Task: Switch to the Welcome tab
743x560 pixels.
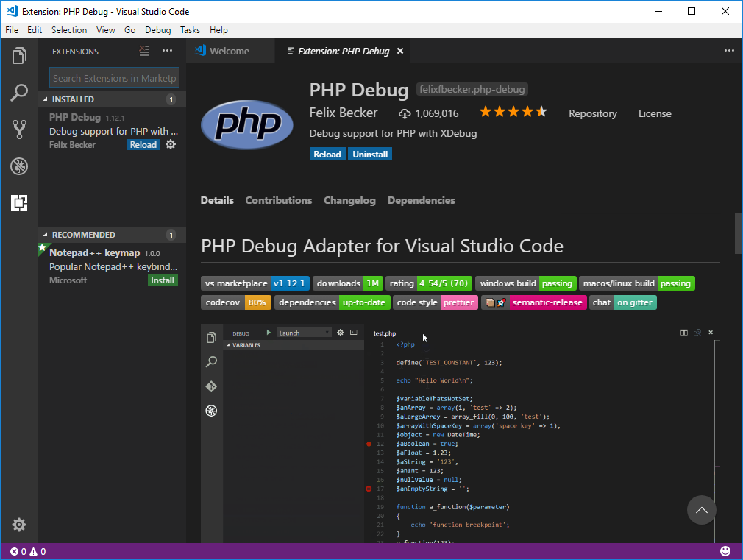Action: pyautogui.click(x=230, y=51)
